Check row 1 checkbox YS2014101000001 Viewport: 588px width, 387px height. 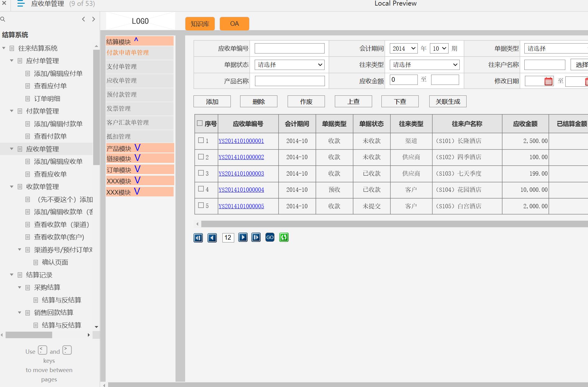(201, 141)
